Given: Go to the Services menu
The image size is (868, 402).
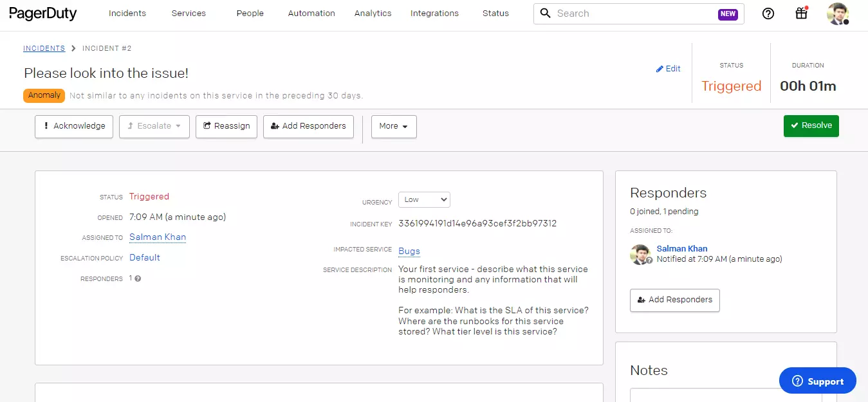Looking at the screenshot, I should click(189, 14).
